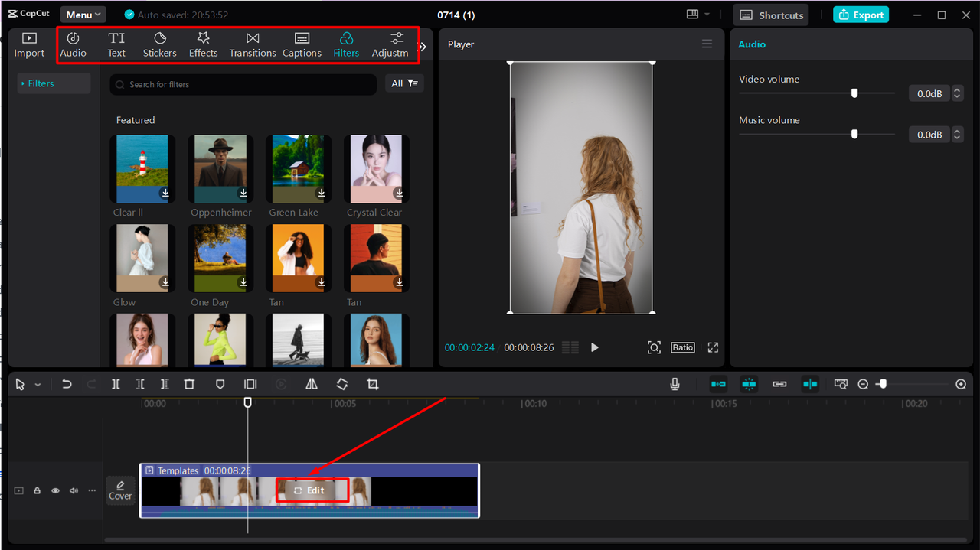Download the Clear II filter

165,194
